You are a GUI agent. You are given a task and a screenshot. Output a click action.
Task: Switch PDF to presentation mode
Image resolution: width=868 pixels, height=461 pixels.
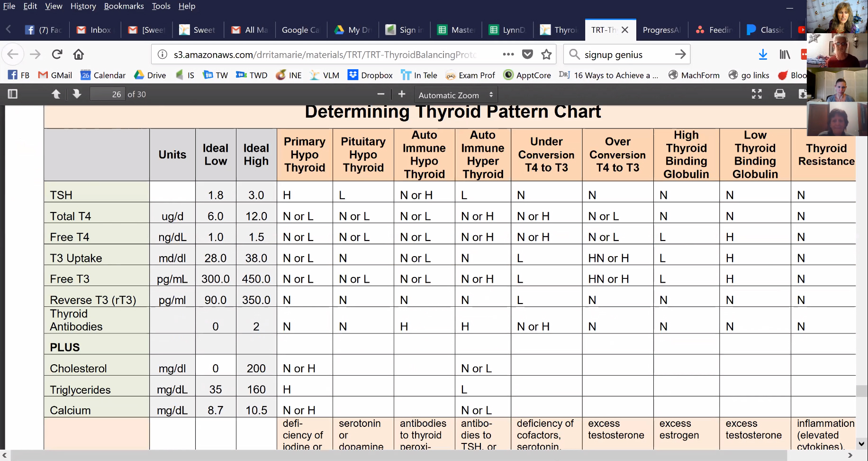pos(757,94)
